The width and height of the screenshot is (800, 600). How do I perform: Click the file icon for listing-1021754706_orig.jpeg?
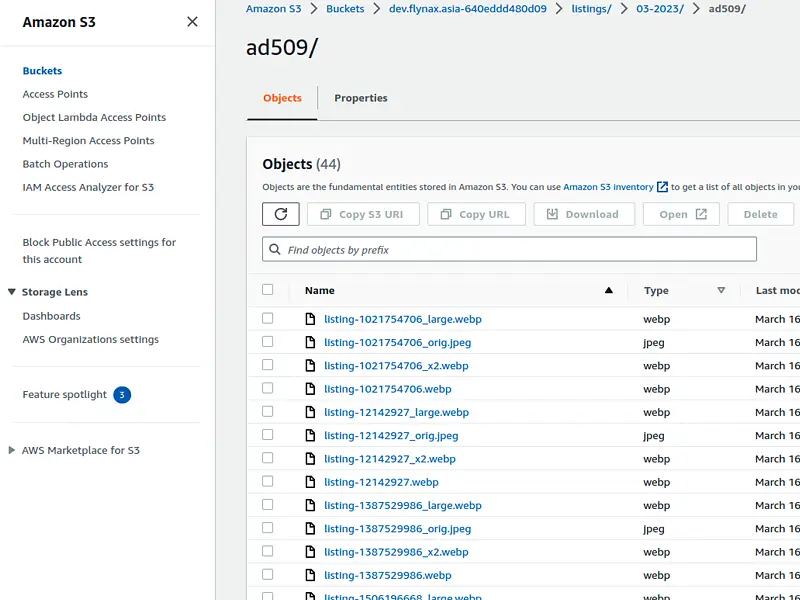[x=310, y=342]
